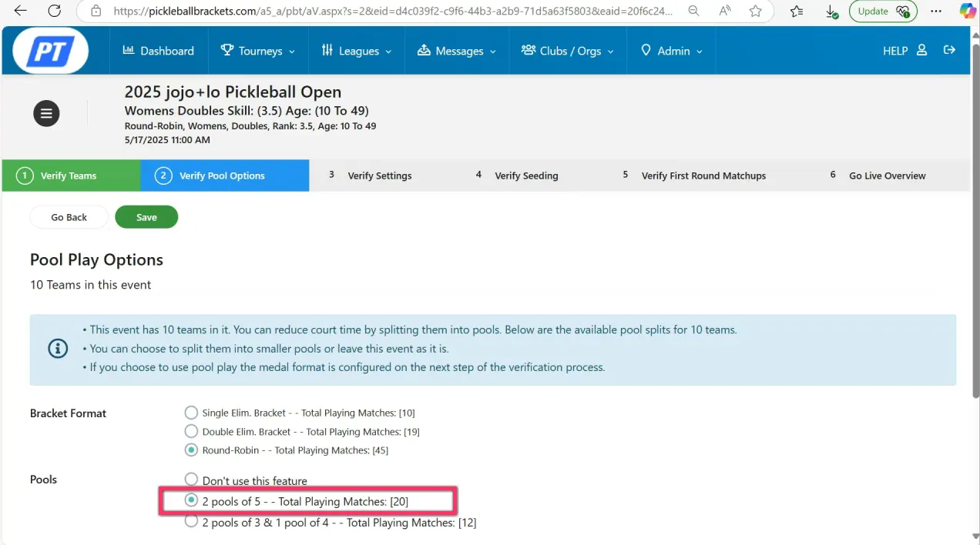The image size is (980, 545).
Task: Click the HELP link
Action: 895,51
